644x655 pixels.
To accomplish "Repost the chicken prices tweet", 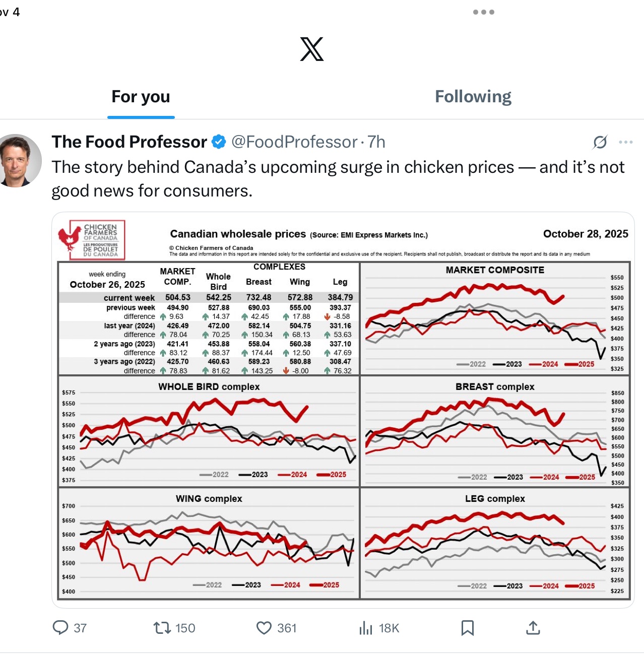I will 162,628.
